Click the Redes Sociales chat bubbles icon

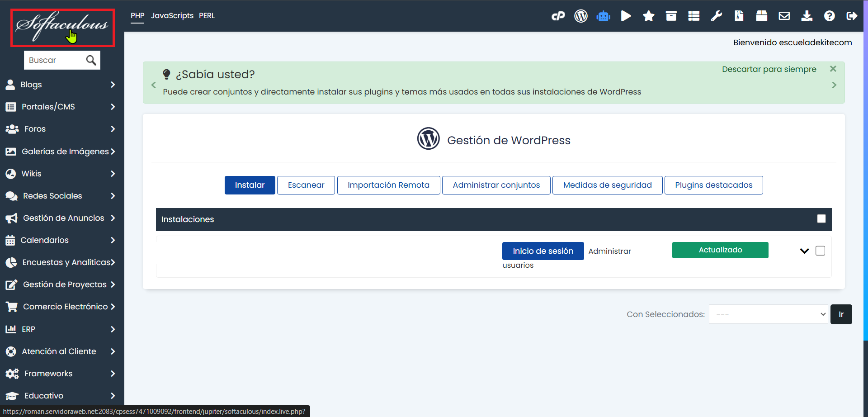tap(11, 196)
